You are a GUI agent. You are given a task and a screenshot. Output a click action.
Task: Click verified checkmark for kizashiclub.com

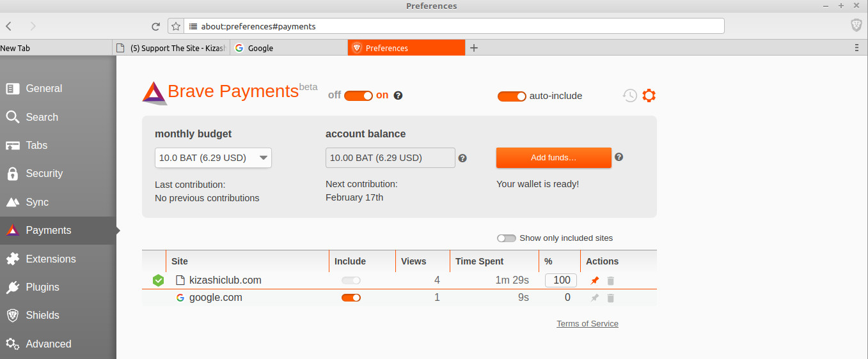[x=158, y=280]
